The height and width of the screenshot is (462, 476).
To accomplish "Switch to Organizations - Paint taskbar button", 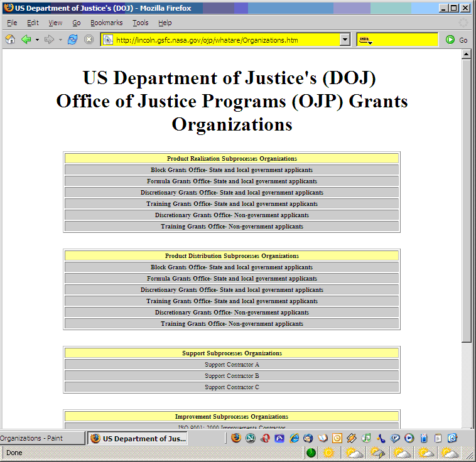I will point(42,438).
